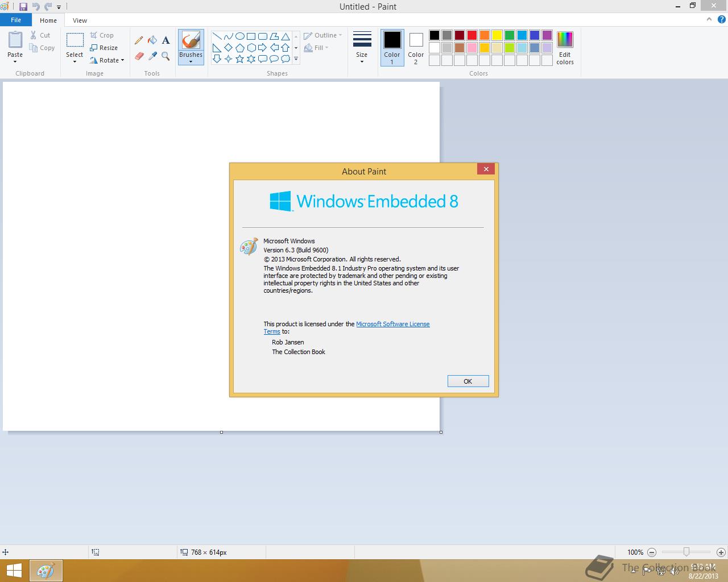The width and height of the screenshot is (728, 582).
Task: Activate Color 1 foreground selector
Action: coord(392,48)
